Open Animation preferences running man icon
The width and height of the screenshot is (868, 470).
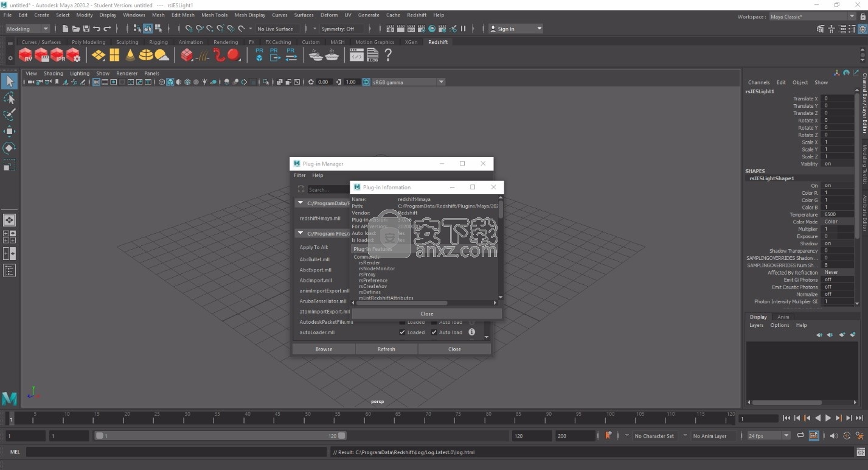[x=859, y=436]
